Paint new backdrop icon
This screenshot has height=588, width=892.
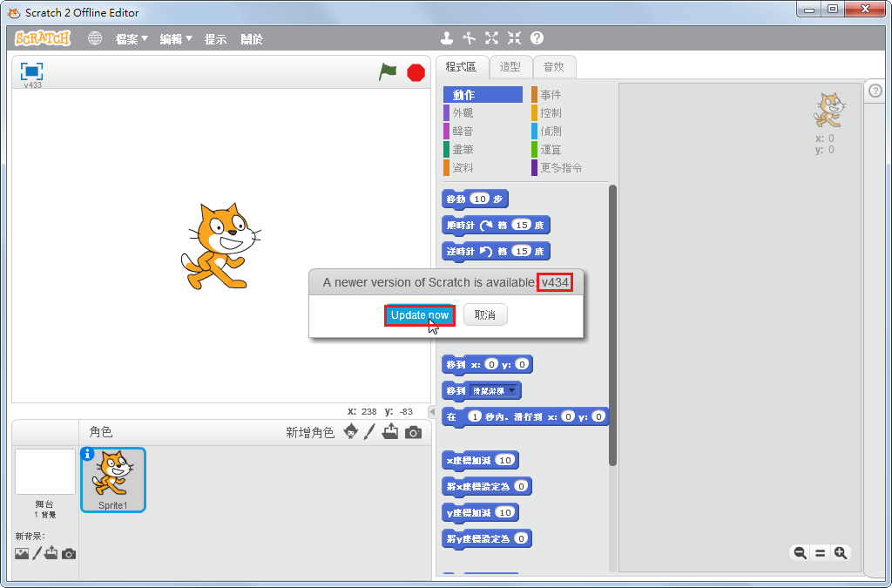[x=37, y=553]
